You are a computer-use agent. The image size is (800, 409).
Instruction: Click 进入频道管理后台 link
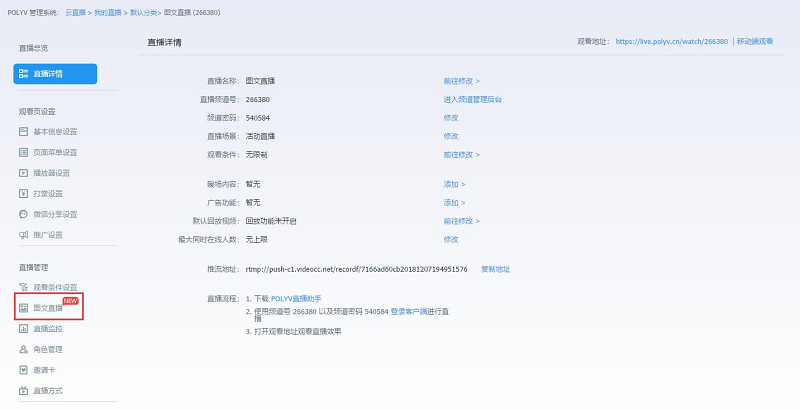click(472, 99)
